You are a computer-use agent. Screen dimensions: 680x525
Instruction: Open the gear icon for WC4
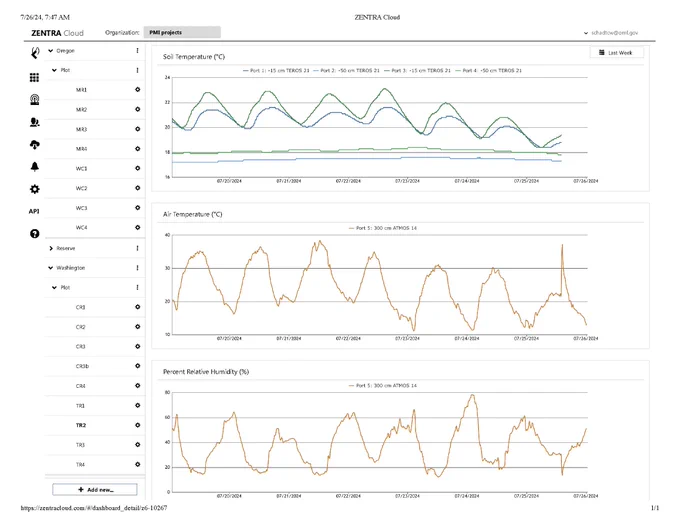[137, 227]
